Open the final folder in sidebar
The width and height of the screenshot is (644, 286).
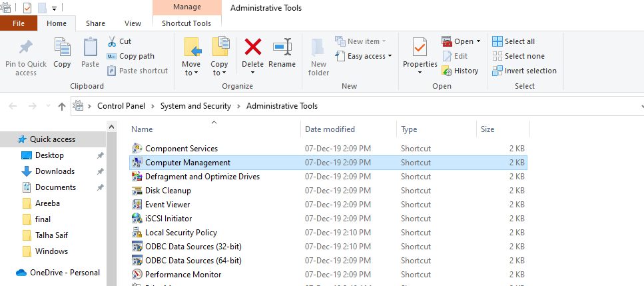pos(43,219)
